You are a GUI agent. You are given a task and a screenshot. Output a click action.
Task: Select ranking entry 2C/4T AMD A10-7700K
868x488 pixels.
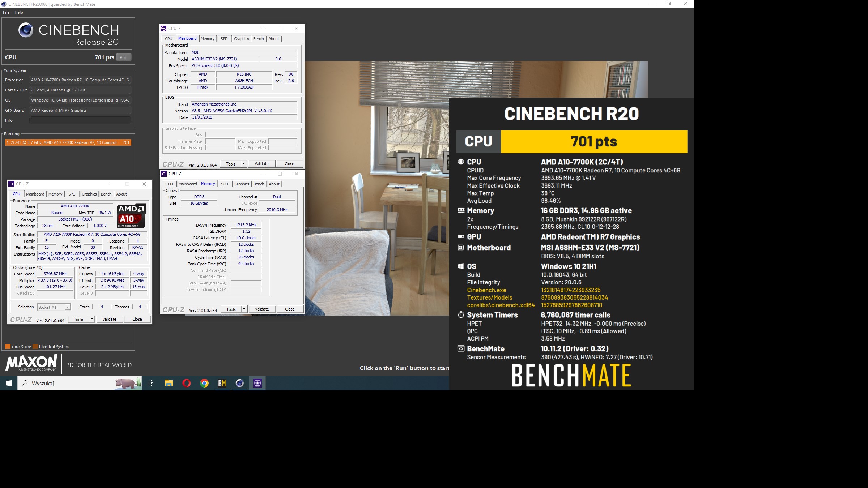coord(68,142)
